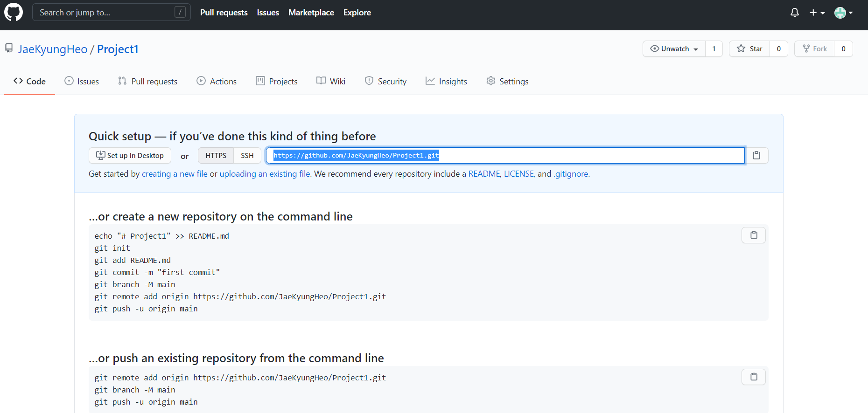Screen dimensions: 868x413
Task: Star the repository
Action: click(x=749, y=48)
